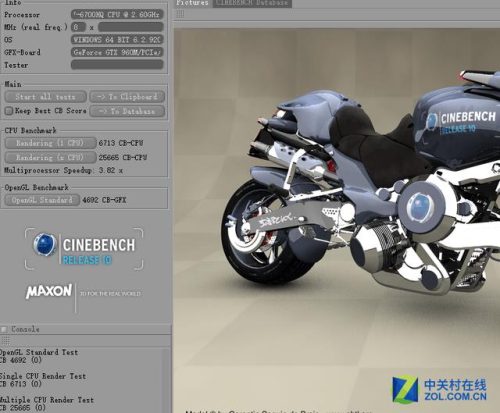Run Rendering (x CPU) benchmark

[50, 157]
